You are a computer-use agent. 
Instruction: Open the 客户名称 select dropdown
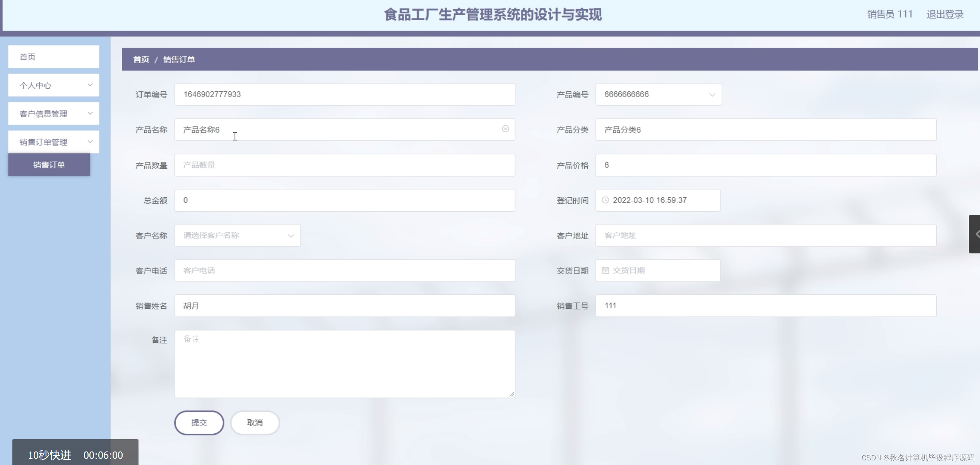(x=237, y=235)
